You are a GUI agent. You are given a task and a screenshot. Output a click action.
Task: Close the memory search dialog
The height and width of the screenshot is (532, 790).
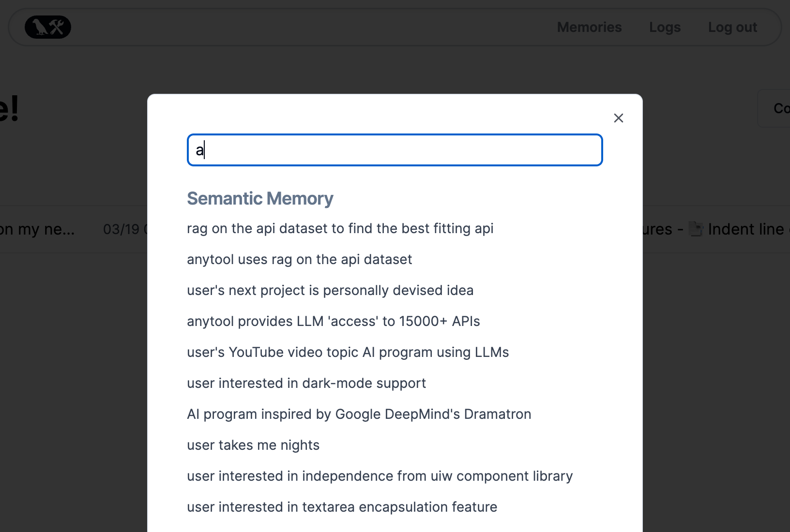tap(618, 118)
